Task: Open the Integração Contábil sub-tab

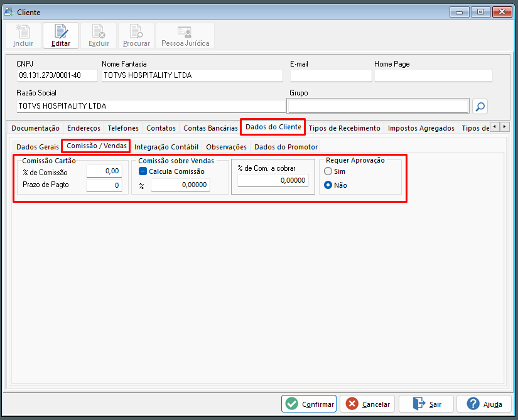Action: pos(166,147)
